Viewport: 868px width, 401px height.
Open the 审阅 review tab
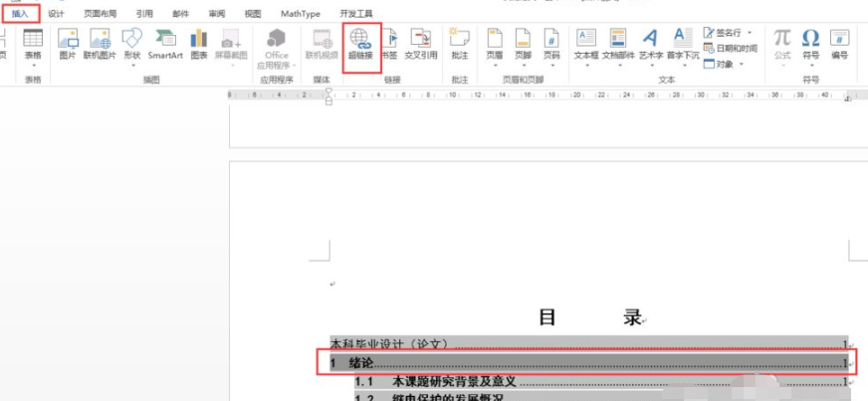pyautogui.click(x=217, y=14)
